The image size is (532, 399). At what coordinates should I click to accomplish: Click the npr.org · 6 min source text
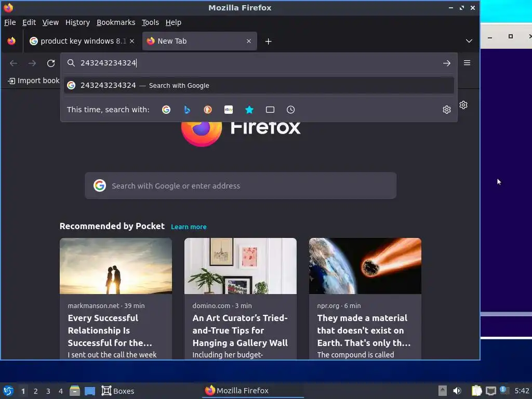(339, 305)
